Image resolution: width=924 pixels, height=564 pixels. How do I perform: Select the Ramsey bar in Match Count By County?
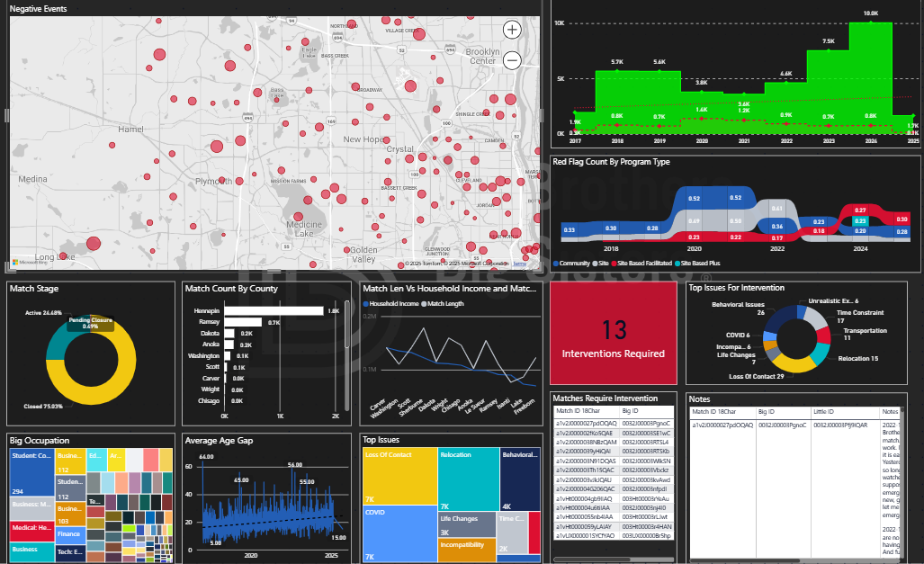click(243, 322)
